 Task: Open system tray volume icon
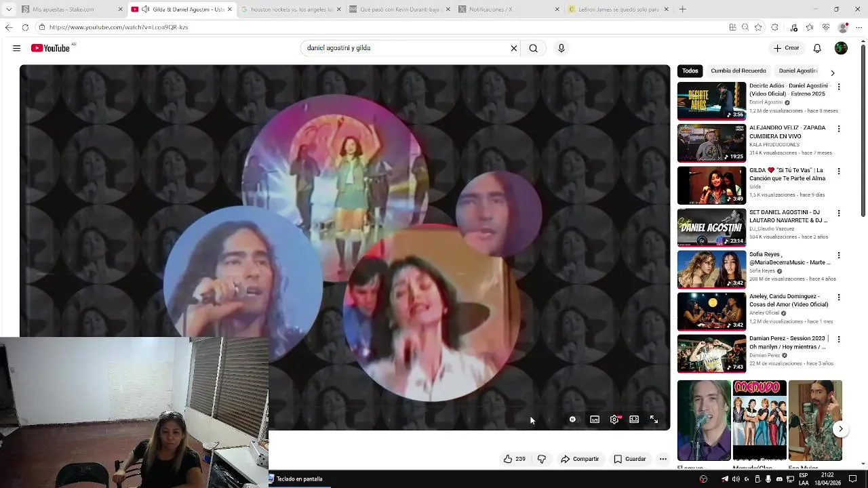[736, 479]
